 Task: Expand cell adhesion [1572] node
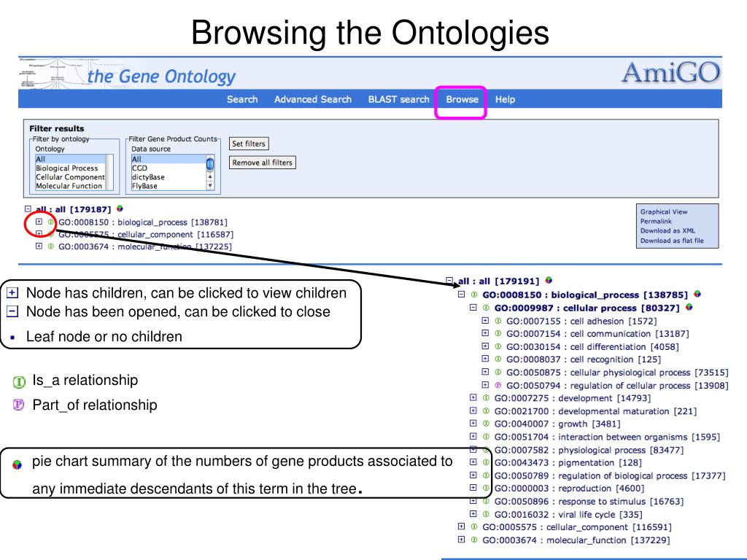tap(485, 321)
